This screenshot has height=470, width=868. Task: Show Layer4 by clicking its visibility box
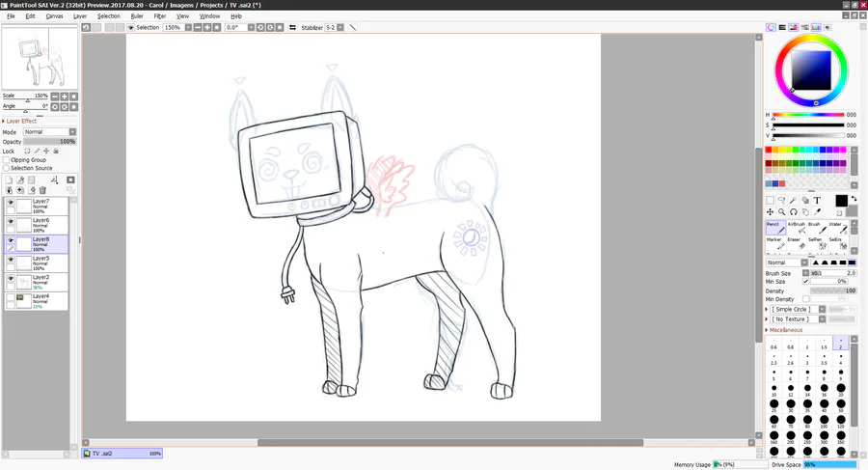point(11,297)
